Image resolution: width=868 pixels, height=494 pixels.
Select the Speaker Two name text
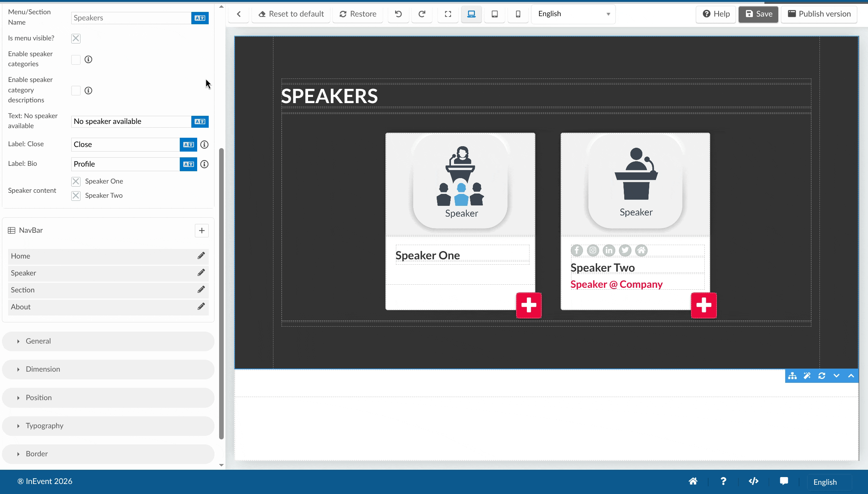(603, 268)
